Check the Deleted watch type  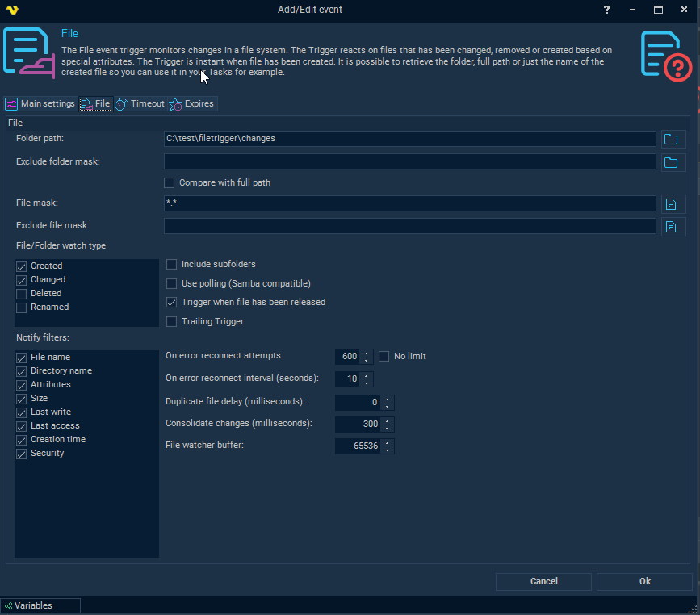point(22,294)
